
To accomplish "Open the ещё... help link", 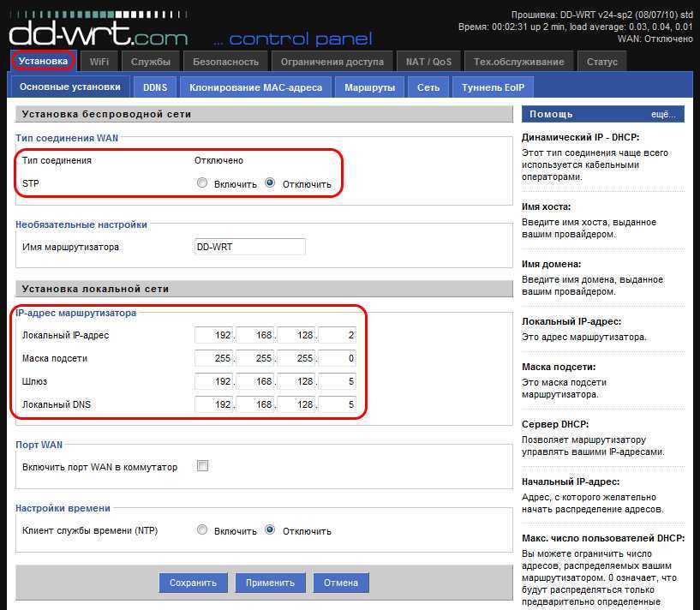I will point(662,114).
